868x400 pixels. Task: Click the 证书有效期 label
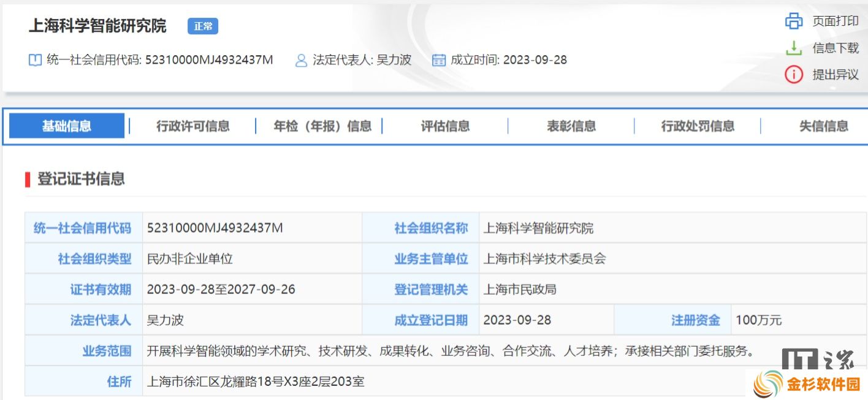click(x=101, y=289)
